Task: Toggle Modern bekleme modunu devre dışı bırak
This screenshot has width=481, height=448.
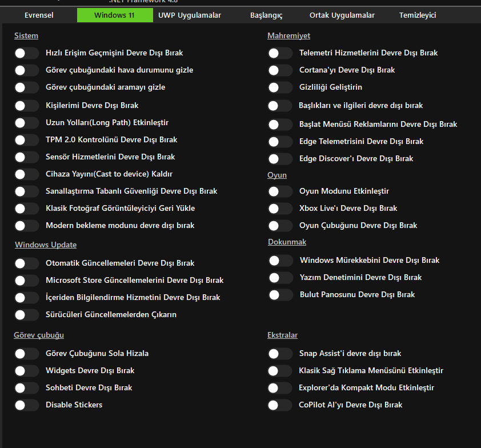Action: click(26, 226)
